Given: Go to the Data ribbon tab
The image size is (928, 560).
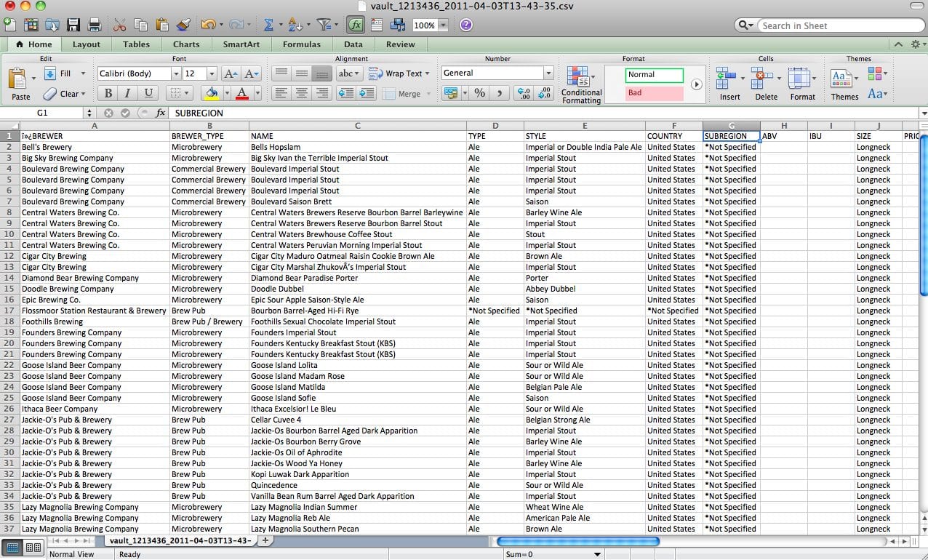Looking at the screenshot, I should (353, 44).
